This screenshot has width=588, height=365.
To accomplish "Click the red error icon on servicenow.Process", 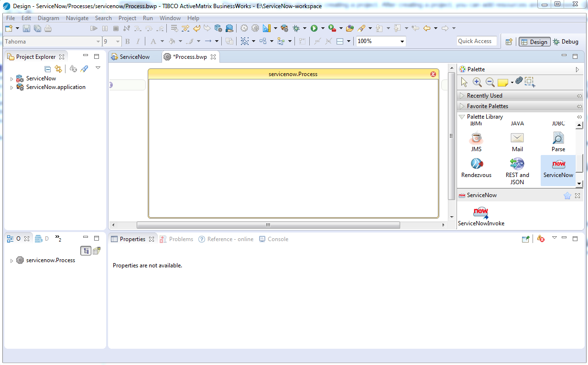I will coord(433,74).
